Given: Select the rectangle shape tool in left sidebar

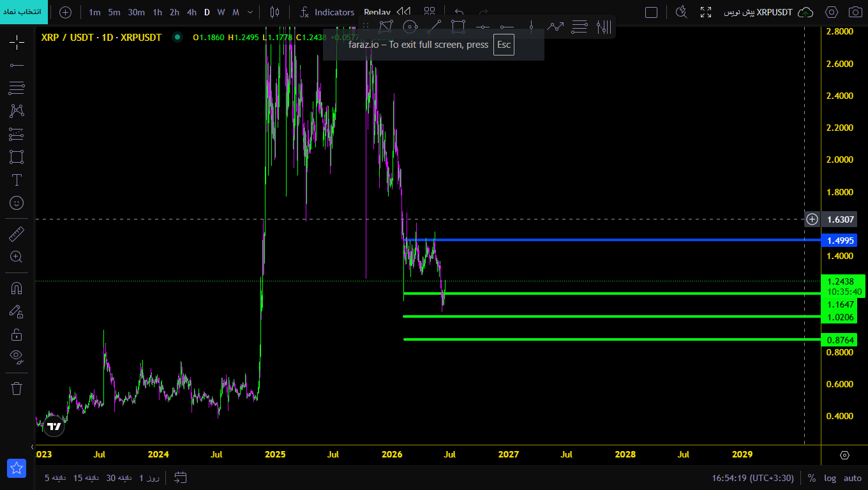Looking at the screenshot, I should click(x=17, y=157).
